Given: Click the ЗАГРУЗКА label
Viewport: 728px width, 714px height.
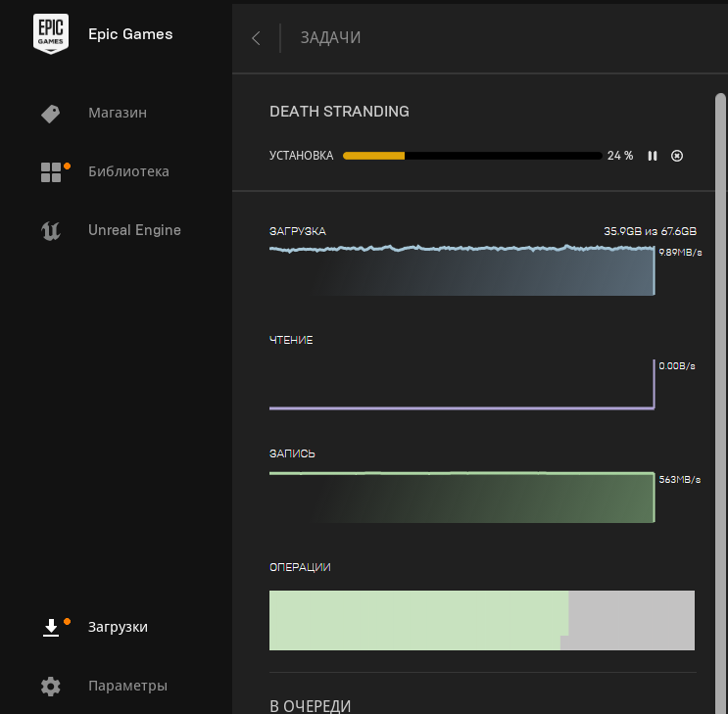Looking at the screenshot, I should [x=298, y=231].
